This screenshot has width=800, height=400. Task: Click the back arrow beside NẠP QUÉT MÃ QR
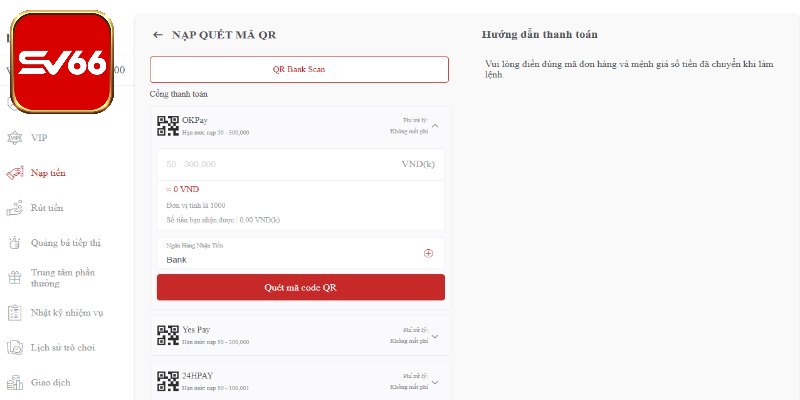158,35
